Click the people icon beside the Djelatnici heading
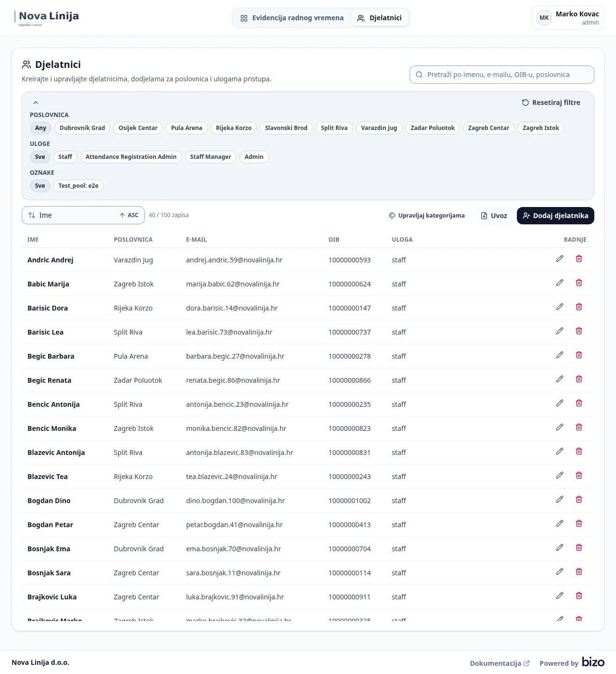The width and height of the screenshot is (616, 674). coord(26,64)
